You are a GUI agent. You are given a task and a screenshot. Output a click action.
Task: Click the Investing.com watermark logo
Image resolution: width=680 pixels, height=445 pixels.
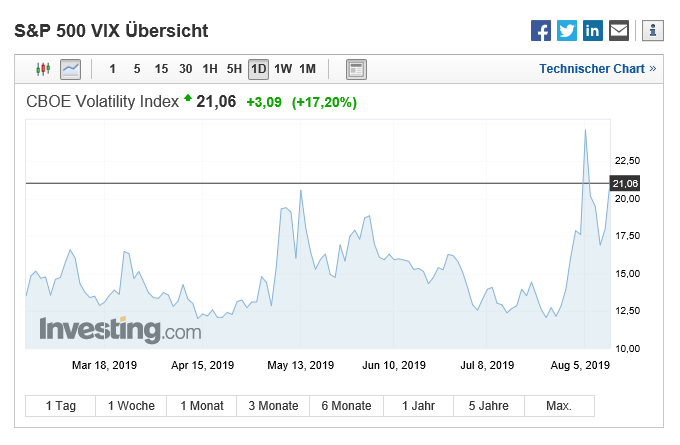pos(113,329)
